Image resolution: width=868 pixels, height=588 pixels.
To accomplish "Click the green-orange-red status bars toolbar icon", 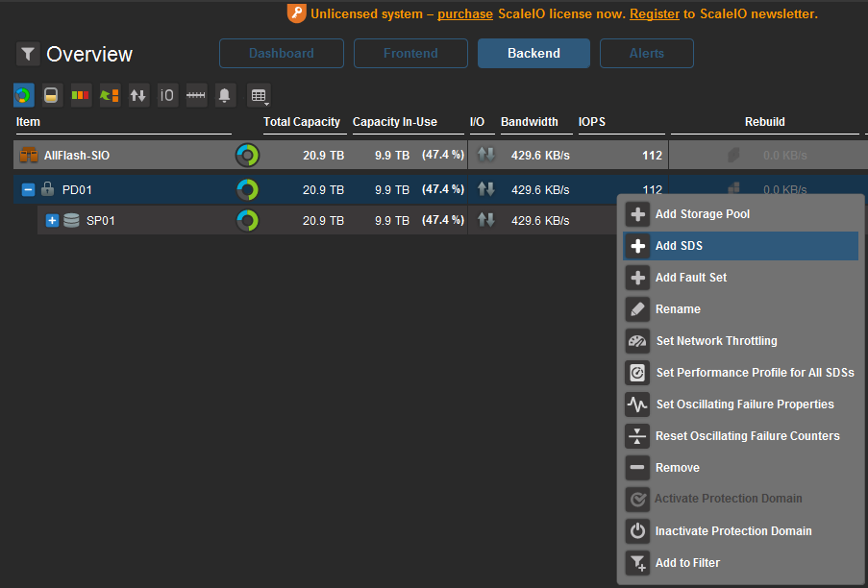I will pos(81,95).
